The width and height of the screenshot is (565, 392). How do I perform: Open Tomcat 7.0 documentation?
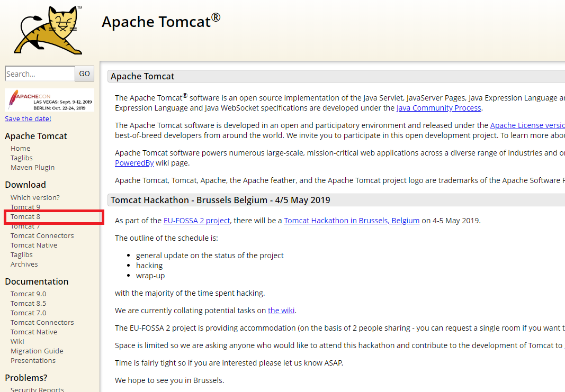pyautogui.click(x=29, y=313)
